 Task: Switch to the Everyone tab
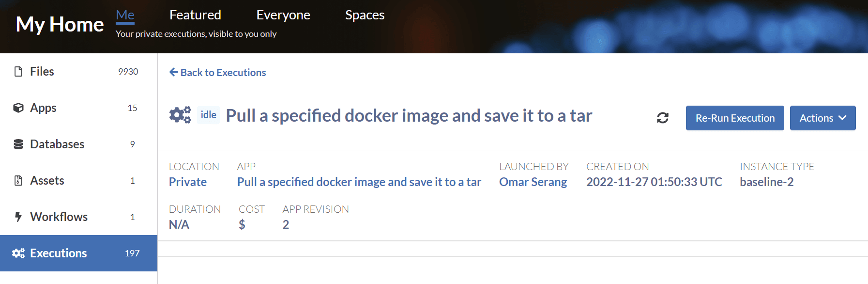pyautogui.click(x=283, y=15)
